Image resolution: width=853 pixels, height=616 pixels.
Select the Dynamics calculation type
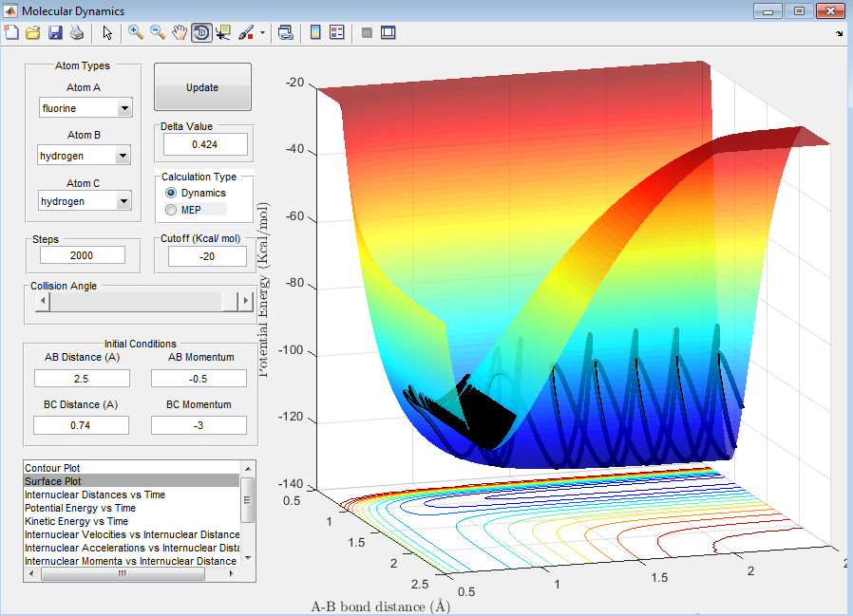point(172,194)
